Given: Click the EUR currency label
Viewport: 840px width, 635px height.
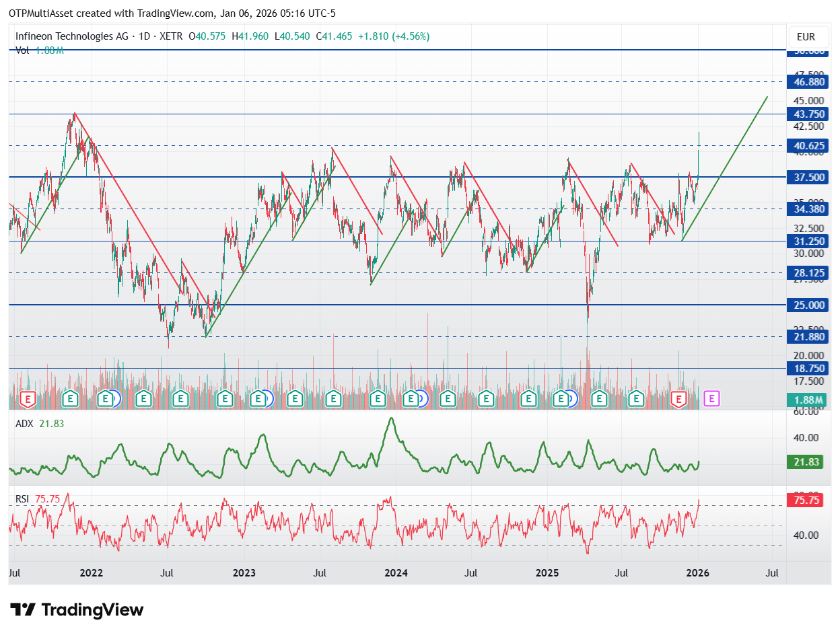Looking at the screenshot, I should point(806,37).
